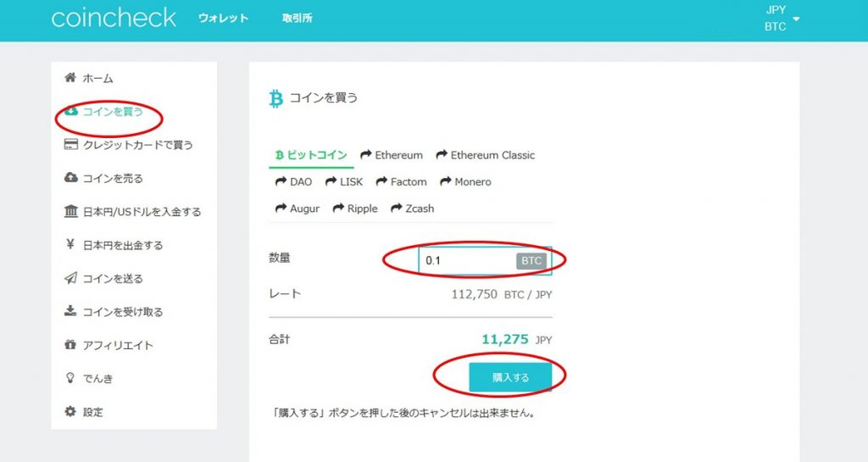This screenshot has height=462, width=868.
Task: Click the 数量 quantity input field
Action: coord(485,260)
